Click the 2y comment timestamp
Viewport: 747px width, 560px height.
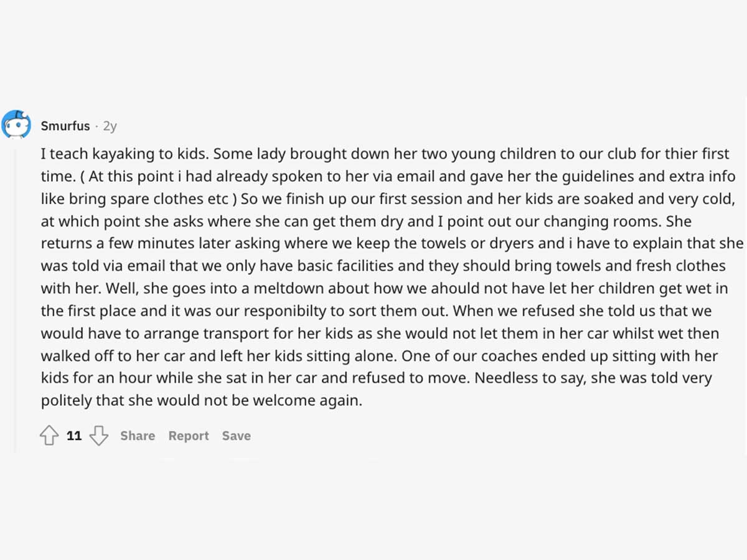[x=110, y=126]
